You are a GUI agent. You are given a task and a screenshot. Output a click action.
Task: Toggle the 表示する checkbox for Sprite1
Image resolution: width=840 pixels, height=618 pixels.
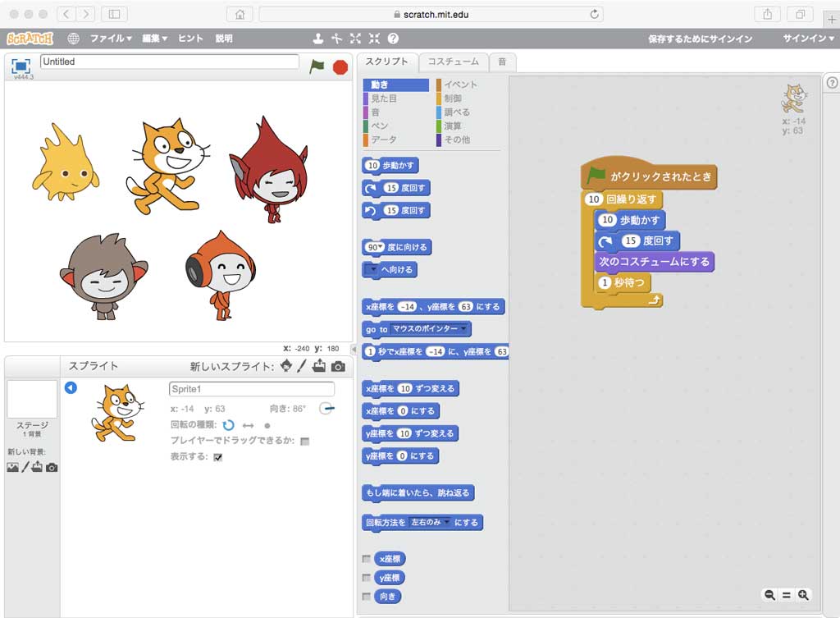218,458
